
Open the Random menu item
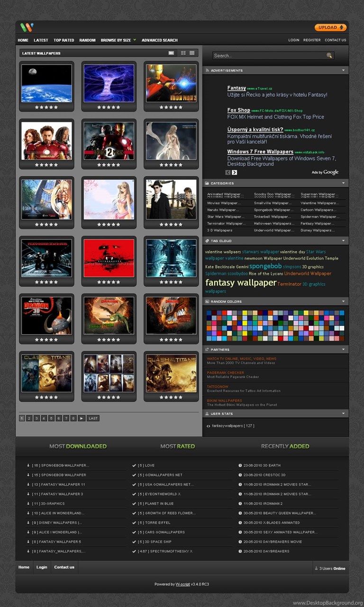pyautogui.click(x=87, y=40)
